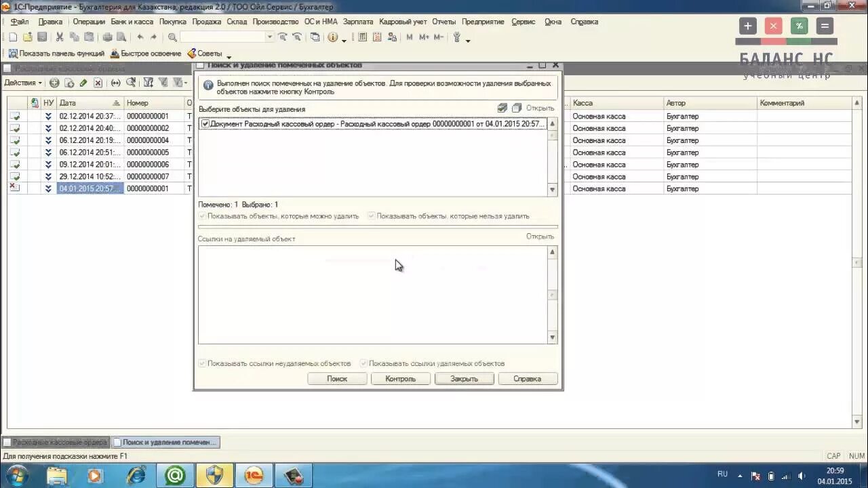Click the 1C Enterprise taskbar icon
Viewport: 868px width, 488px height.
pos(254,476)
